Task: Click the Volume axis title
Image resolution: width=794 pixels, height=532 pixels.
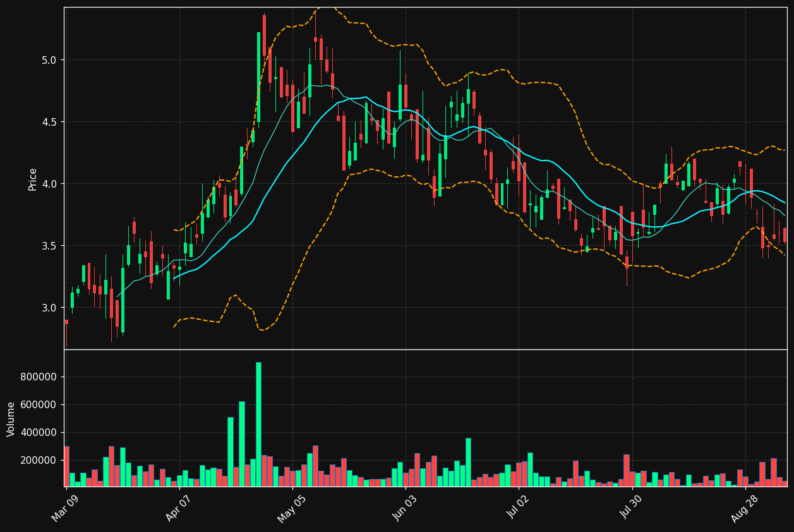Action: click(x=11, y=418)
